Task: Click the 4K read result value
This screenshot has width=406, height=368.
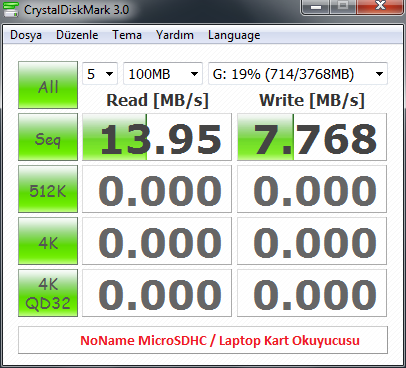Action: click(157, 241)
